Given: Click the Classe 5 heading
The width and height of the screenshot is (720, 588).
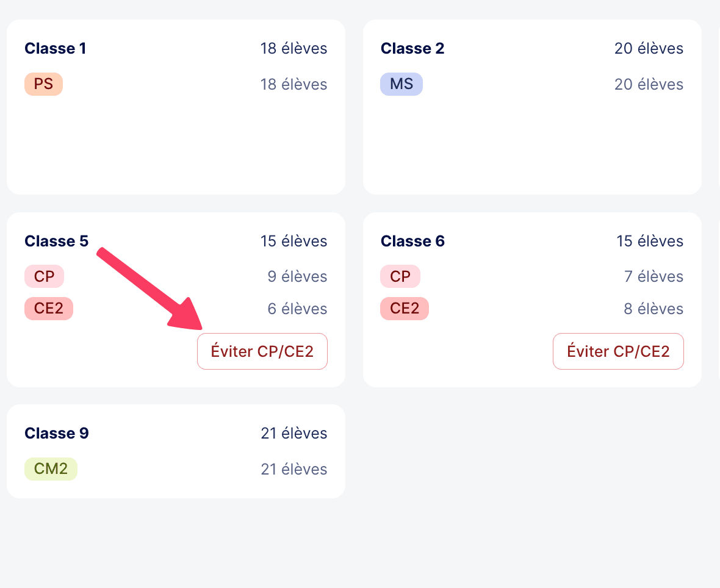Looking at the screenshot, I should pos(56,241).
